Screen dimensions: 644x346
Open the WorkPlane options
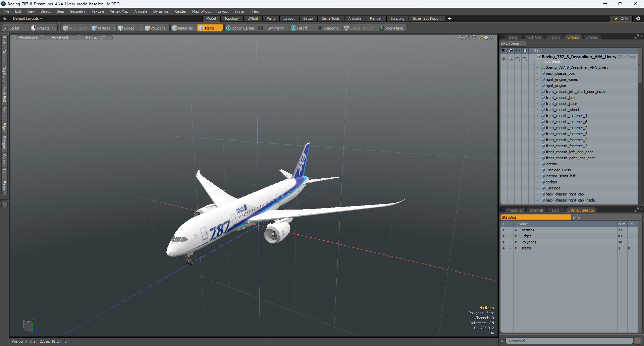(x=391, y=28)
